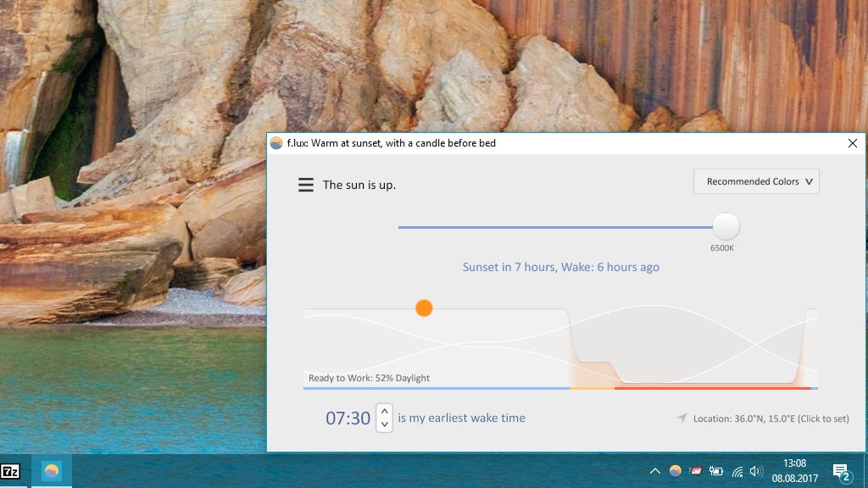Set location via the Location link

[x=771, y=419]
